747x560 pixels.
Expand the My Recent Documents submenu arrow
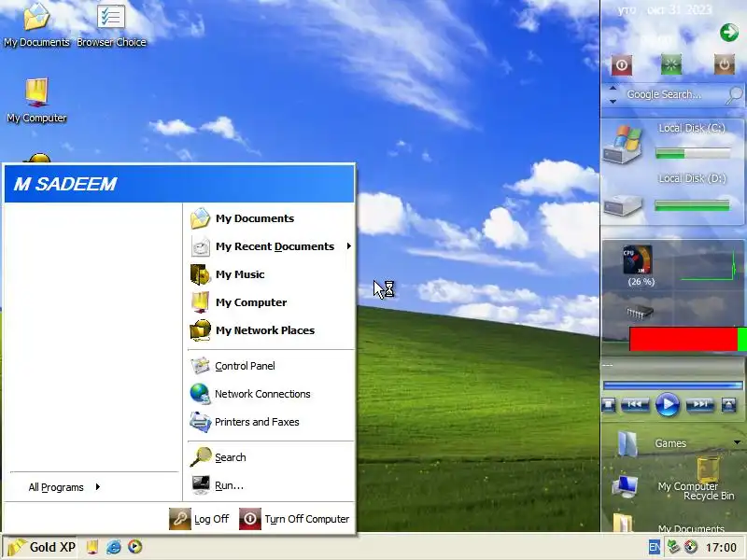click(349, 246)
